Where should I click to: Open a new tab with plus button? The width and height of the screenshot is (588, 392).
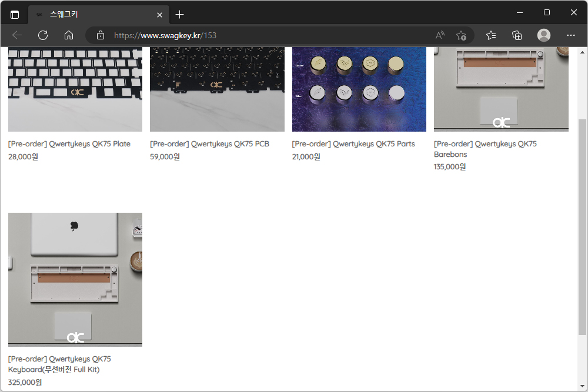pyautogui.click(x=179, y=15)
